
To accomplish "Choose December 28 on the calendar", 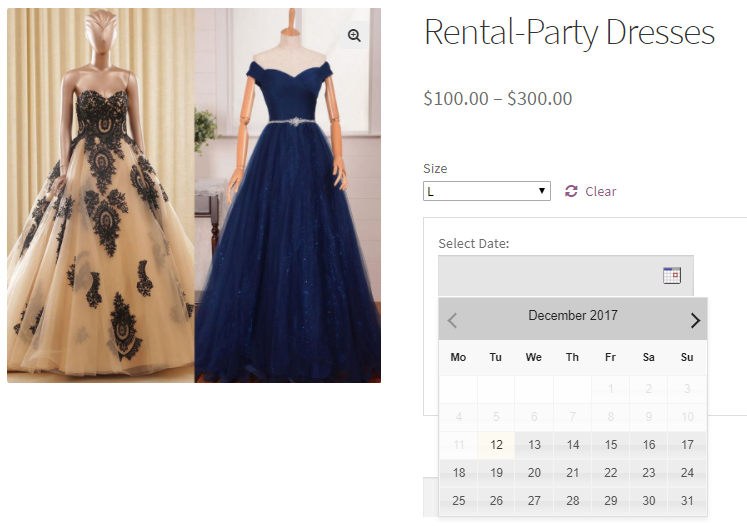I will point(572,501).
